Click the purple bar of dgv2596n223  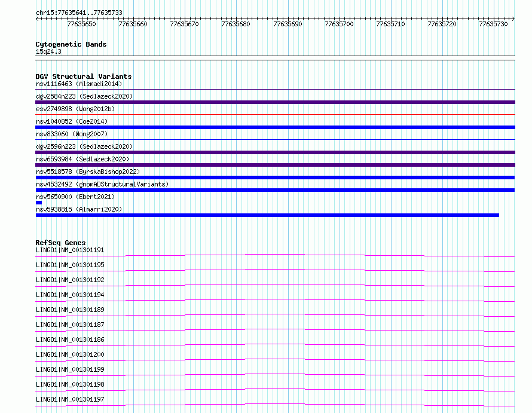275,152
